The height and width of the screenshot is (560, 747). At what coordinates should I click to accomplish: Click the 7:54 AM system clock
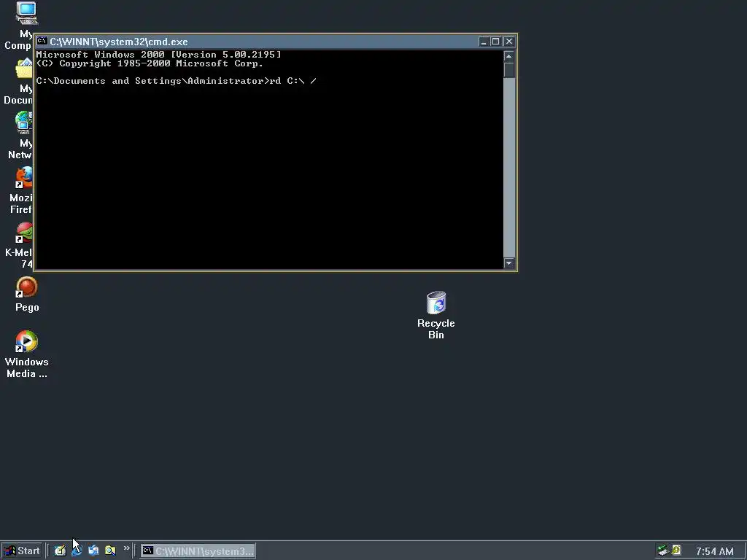(715, 551)
